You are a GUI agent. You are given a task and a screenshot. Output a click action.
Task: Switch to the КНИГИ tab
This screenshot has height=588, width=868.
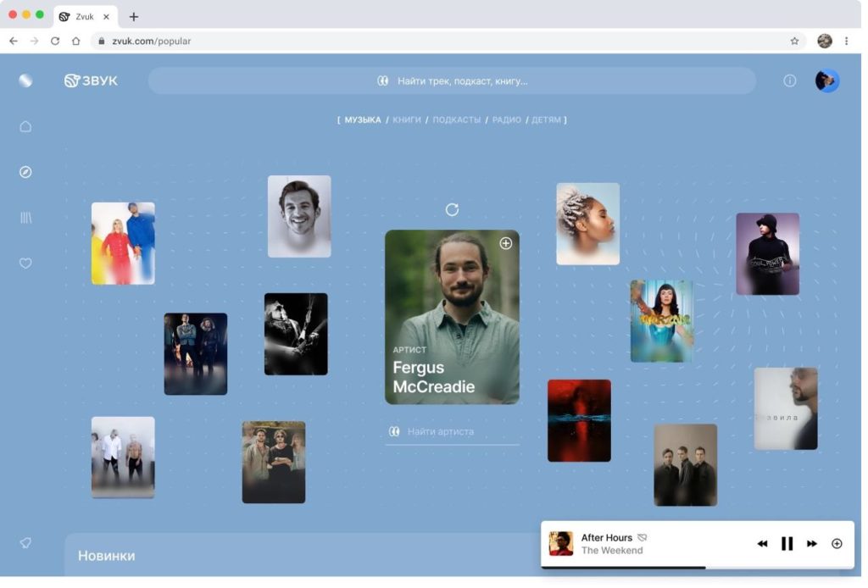click(407, 120)
